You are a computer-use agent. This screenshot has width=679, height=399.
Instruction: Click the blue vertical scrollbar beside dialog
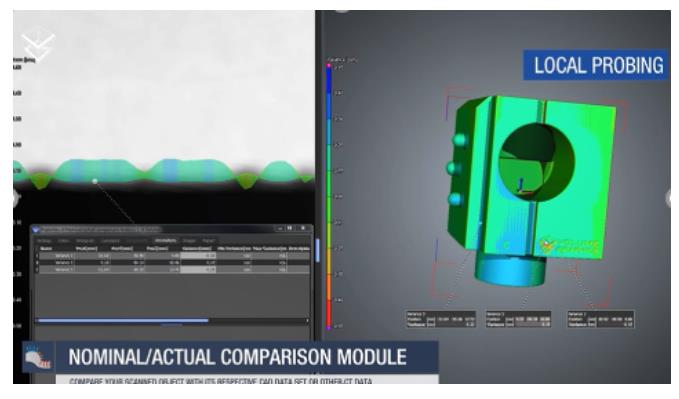[317, 250]
